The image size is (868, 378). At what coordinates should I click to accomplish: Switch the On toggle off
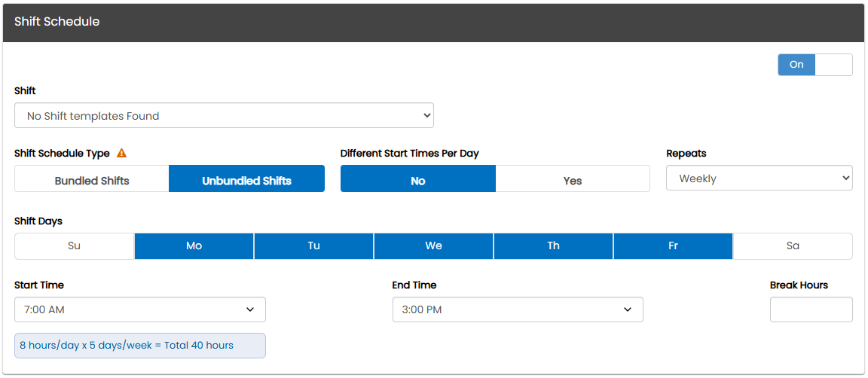click(815, 65)
